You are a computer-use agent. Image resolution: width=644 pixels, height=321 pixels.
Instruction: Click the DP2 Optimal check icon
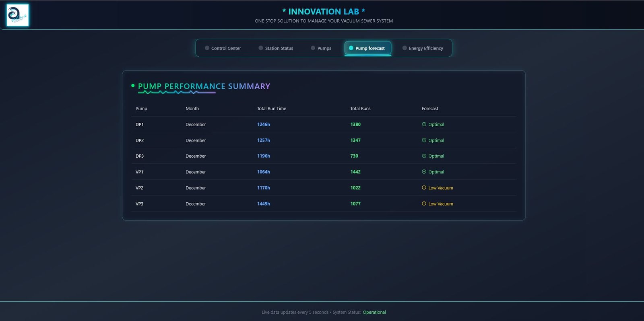coord(424,140)
